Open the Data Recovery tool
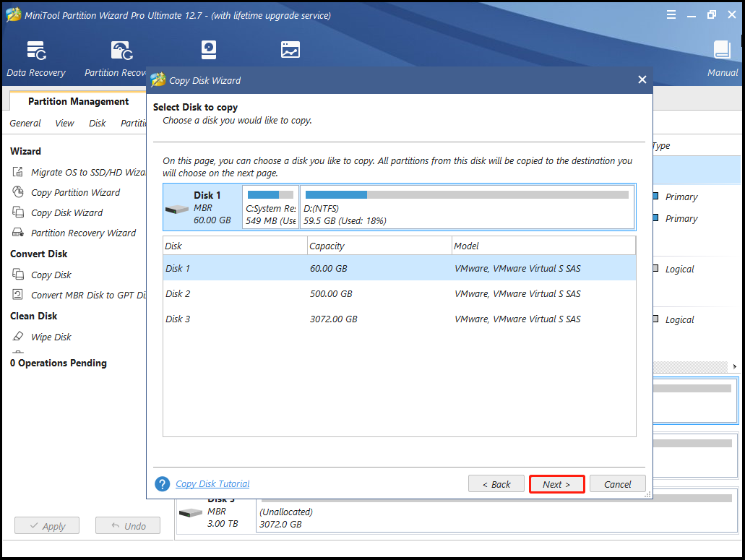The width and height of the screenshot is (745, 560). click(x=36, y=59)
